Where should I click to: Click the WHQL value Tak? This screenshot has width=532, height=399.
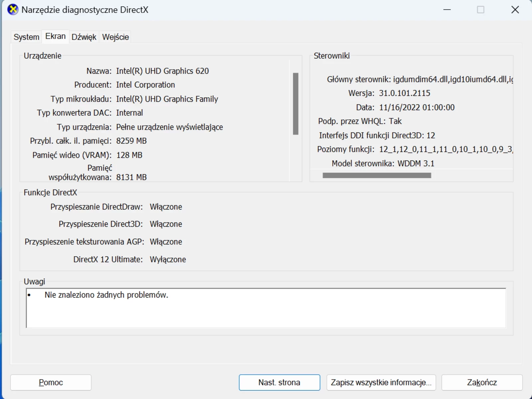[x=395, y=121]
